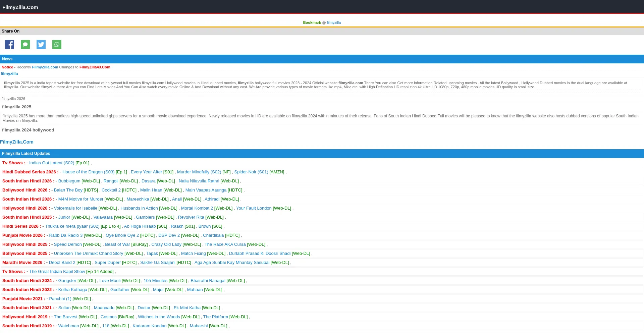Open The Great Indian Kapil Show
The image size is (644, 333).
pyautogui.click(x=57, y=272)
